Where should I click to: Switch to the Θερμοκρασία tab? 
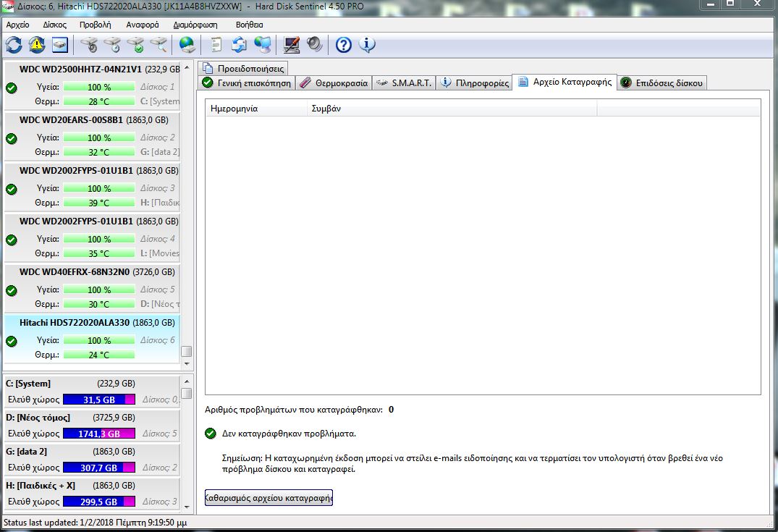coord(334,83)
